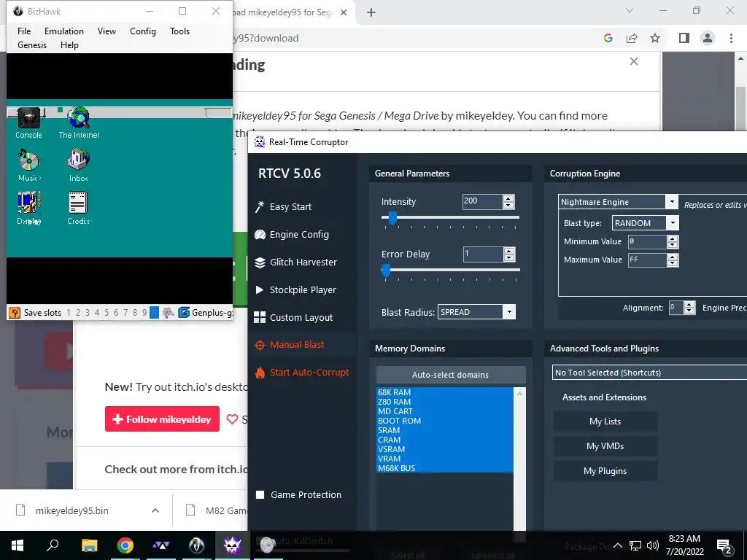The width and height of the screenshot is (747, 560).
Task: Select save slot 5 in BizHawk
Action: point(107,313)
